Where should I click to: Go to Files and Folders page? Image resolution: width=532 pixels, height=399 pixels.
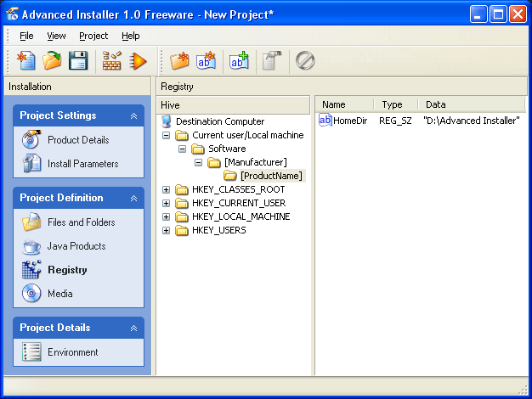82,222
